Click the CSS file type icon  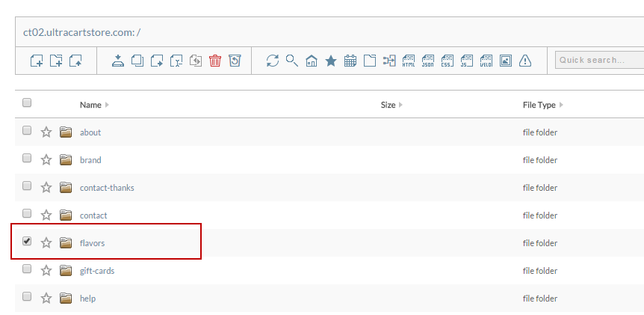tap(448, 61)
